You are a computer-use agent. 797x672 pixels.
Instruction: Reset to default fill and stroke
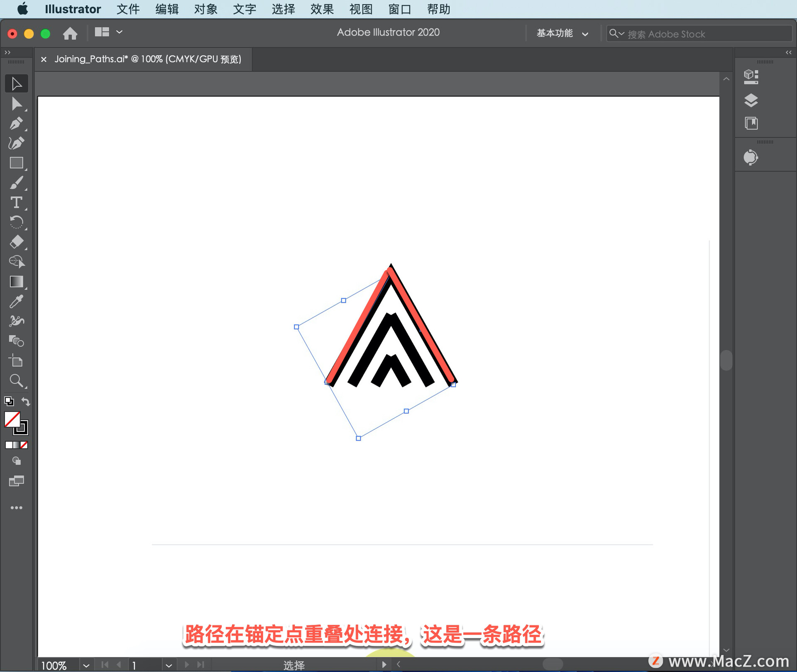(9, 402)
